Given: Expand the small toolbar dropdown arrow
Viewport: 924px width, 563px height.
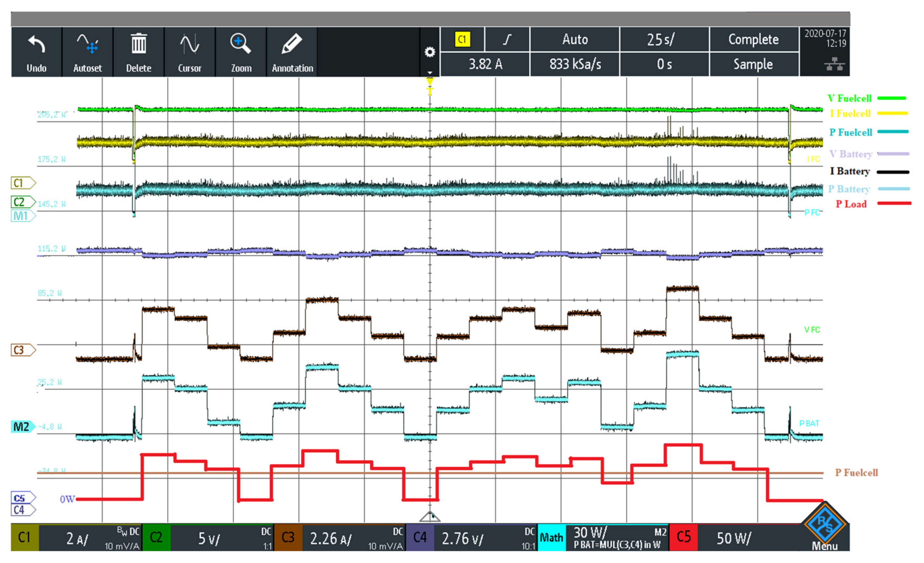Looking at the screenshot, I should (x=430, y=72).
